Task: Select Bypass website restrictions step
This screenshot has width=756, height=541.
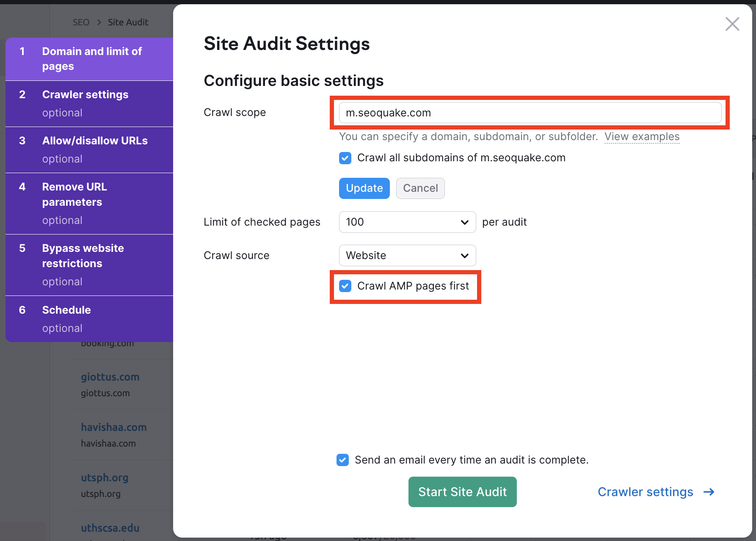Action: tap(89, 265)
